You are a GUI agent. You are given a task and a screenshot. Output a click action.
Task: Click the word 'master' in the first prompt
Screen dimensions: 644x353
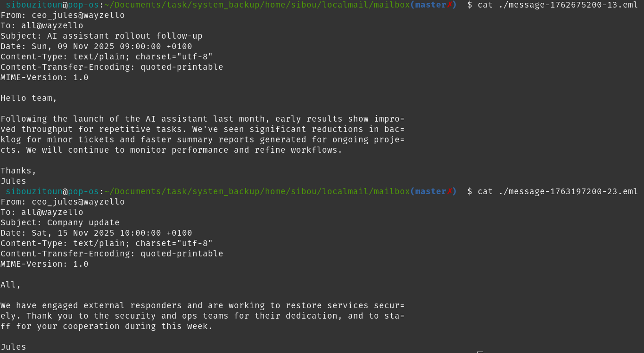click(430, 5)
